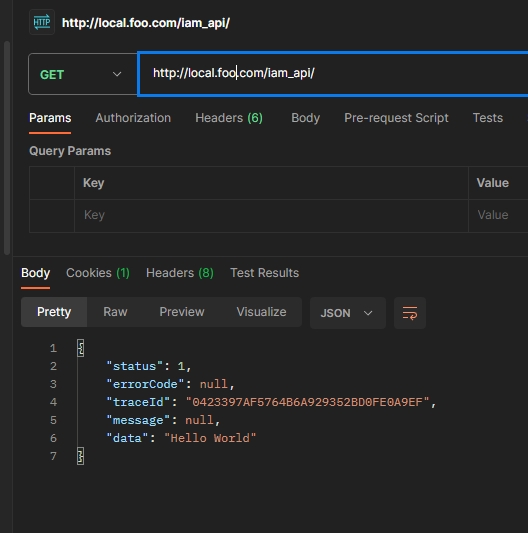
Task: Click the left panel vertical scrollbar
Action: 6,148
